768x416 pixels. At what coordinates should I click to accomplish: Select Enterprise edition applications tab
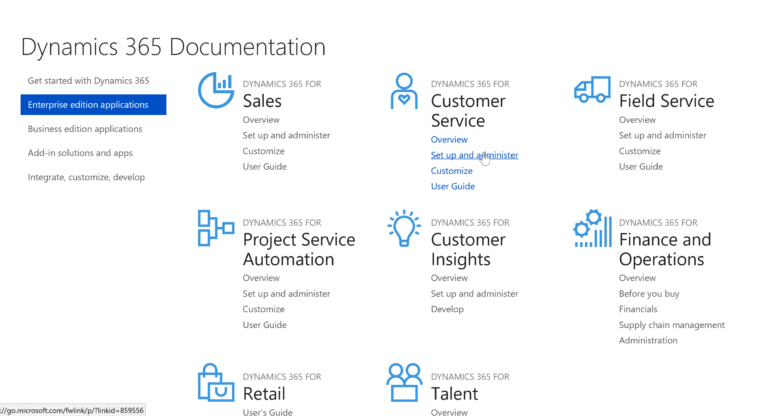(94, 104)
